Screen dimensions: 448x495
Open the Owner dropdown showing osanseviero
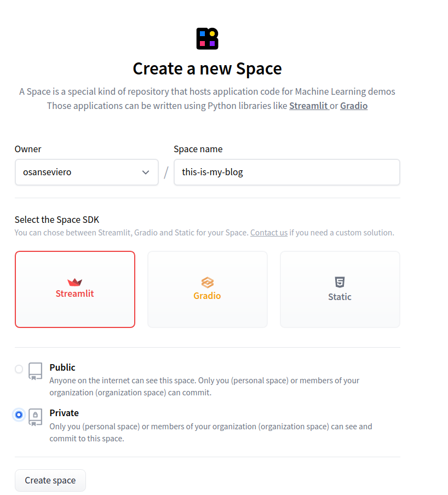click(x=87, y=172)
